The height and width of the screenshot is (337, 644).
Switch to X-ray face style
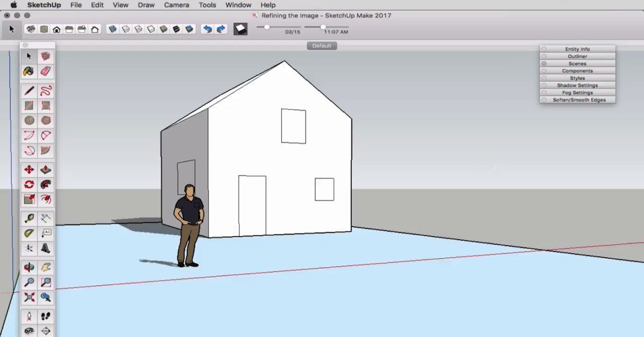[x=112, y=28]
